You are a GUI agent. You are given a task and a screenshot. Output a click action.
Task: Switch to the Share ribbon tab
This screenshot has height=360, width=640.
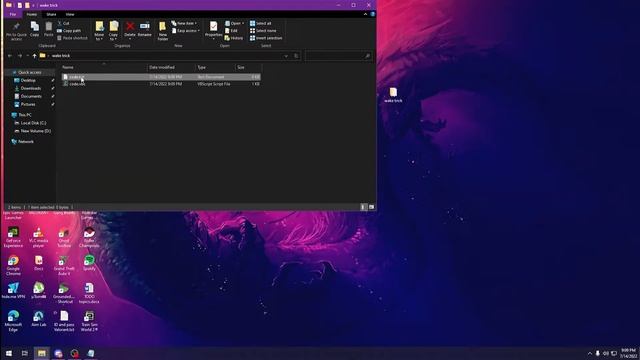pos(51,14)
